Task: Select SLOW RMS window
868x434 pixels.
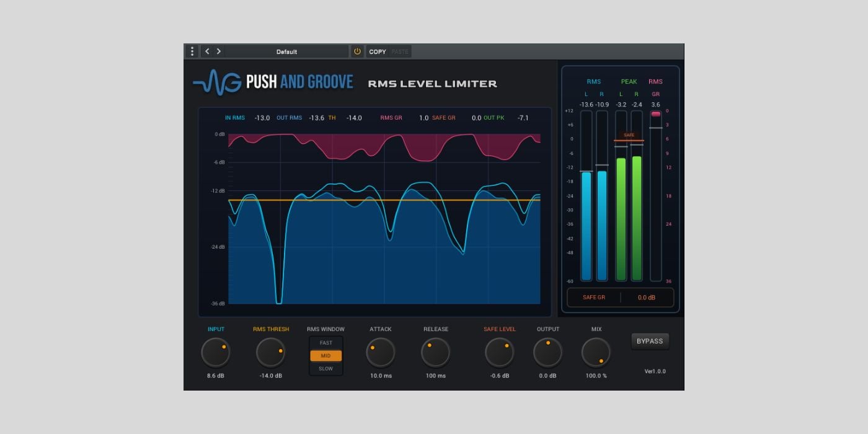Action: tap(326, 369)
